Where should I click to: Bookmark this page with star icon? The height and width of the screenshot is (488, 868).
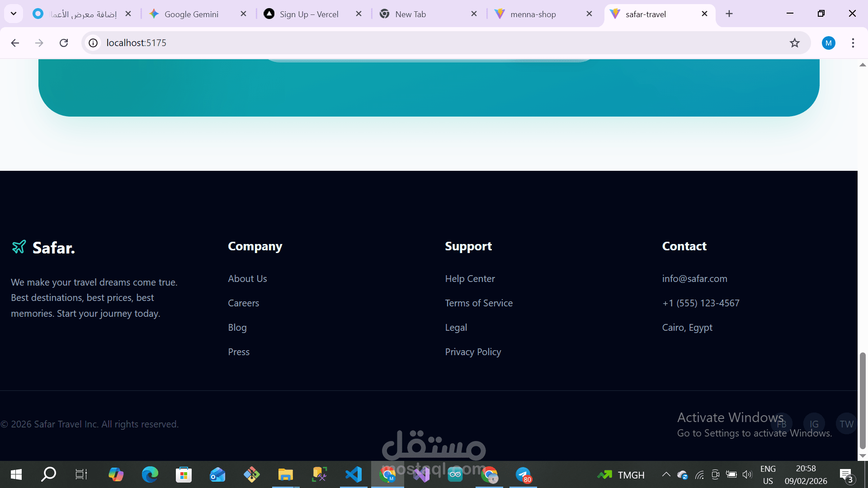[794, 43]
